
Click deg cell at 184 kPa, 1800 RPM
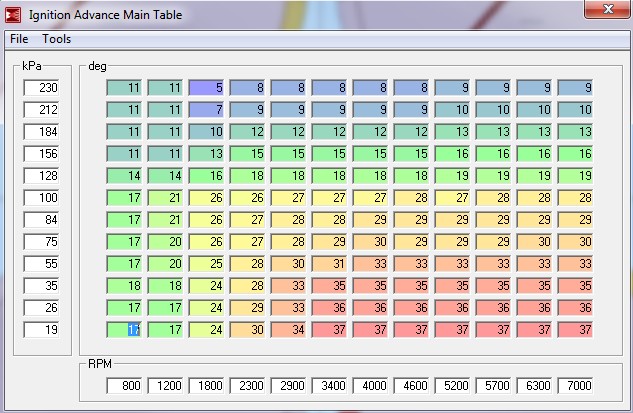point(206,132)
